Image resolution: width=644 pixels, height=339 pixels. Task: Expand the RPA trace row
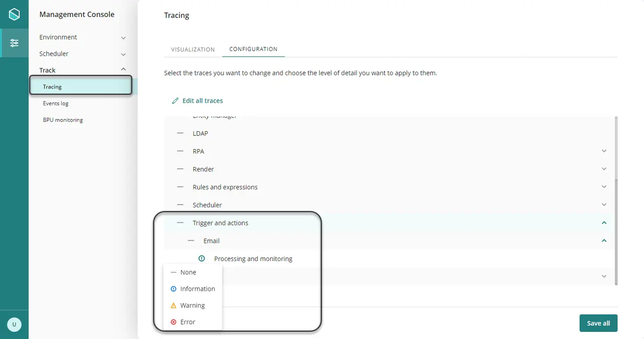click(x=604, y=151)
